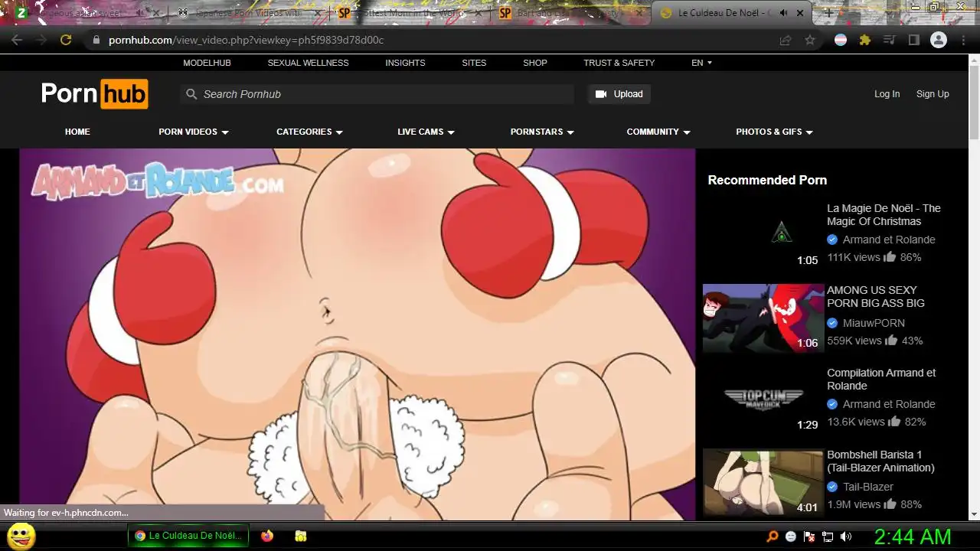Go to the HOME menu item
This screenshot has width=980, height=551.
point(77,132)
